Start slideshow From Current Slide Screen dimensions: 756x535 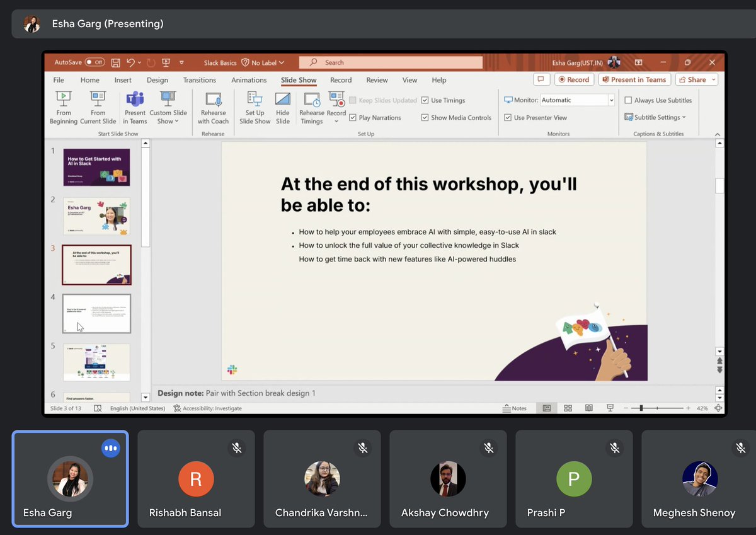[x=98, y=108]
